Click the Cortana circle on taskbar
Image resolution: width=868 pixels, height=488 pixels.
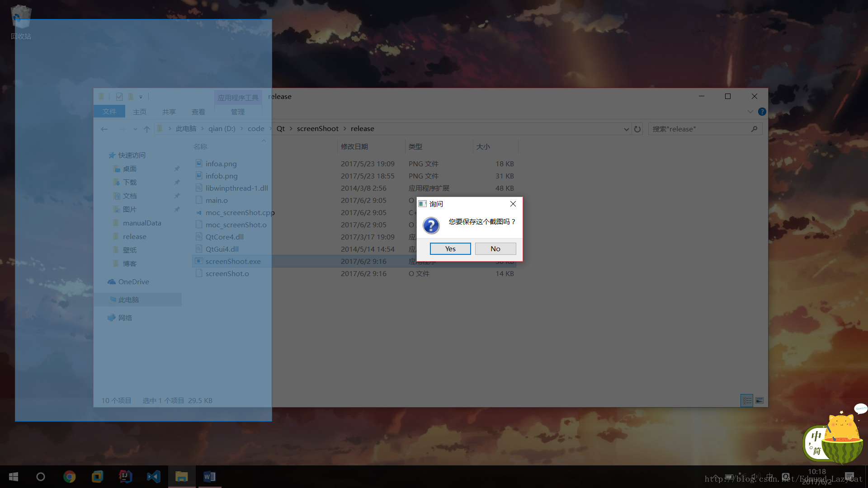(x=41, y=477)
